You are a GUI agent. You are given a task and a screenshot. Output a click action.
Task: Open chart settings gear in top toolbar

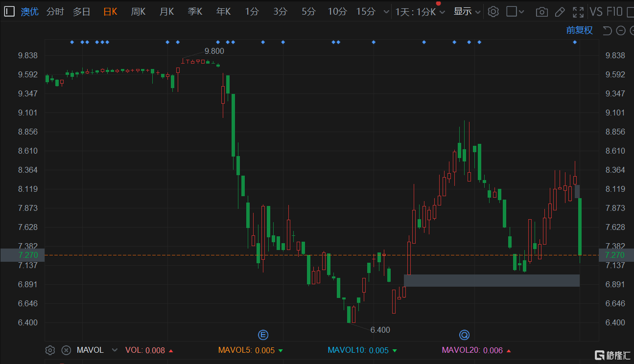coord(493,12)
